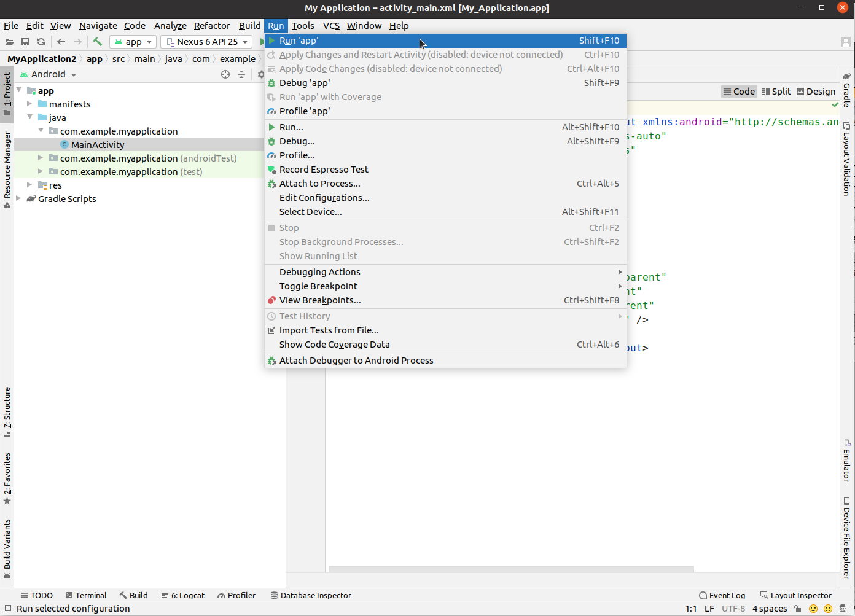The height and width of the screenshot is (616, 855).
Task: Toggle the 1: Project side panel
Action: pos(7,95)
